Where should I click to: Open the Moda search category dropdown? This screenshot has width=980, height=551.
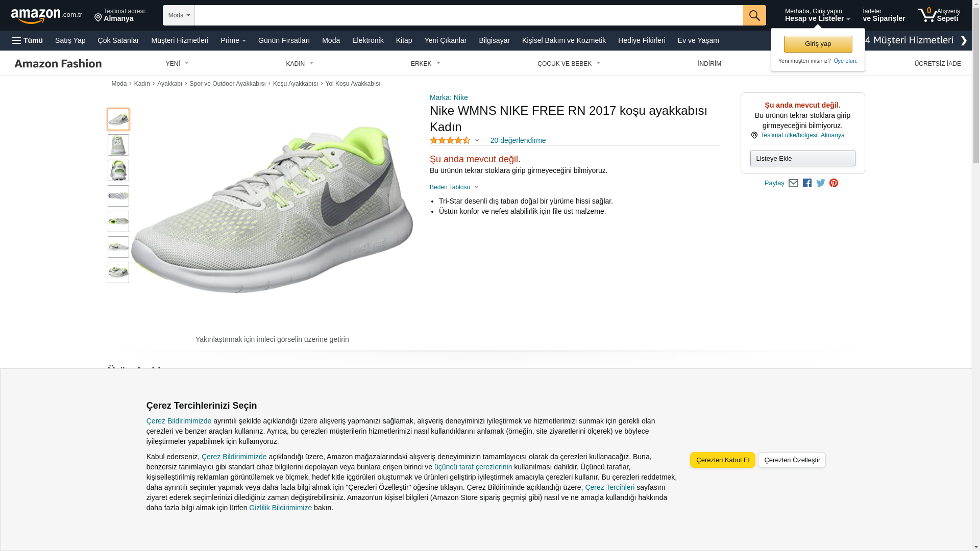[x=179, y=15]
